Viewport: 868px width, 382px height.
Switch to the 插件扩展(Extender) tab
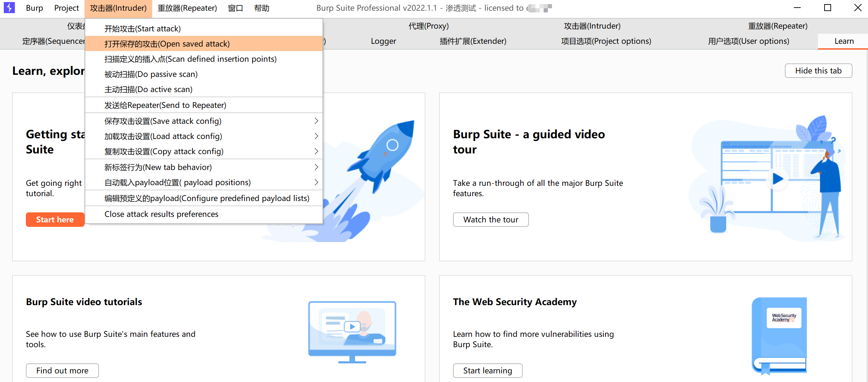click(473, 41)
